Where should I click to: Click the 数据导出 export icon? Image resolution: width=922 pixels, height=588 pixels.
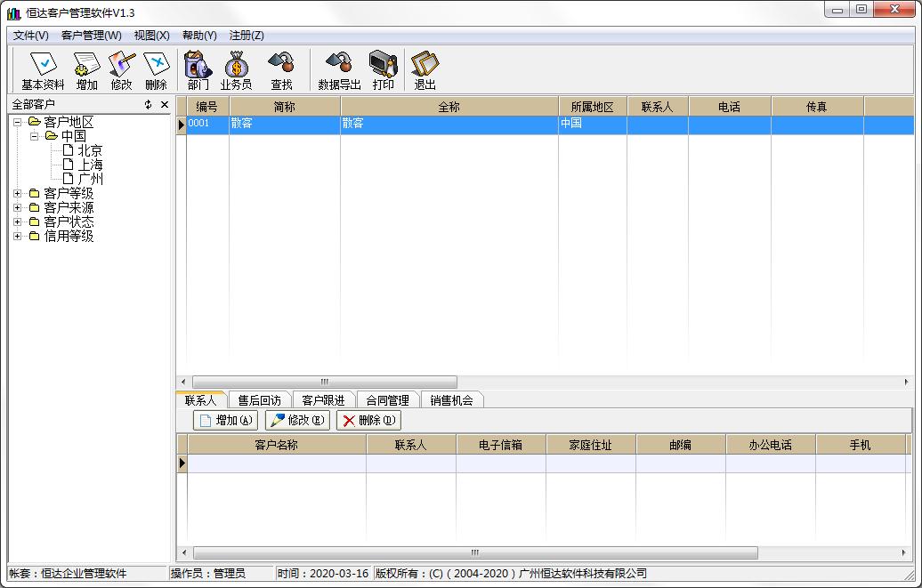tap(339, 70)
